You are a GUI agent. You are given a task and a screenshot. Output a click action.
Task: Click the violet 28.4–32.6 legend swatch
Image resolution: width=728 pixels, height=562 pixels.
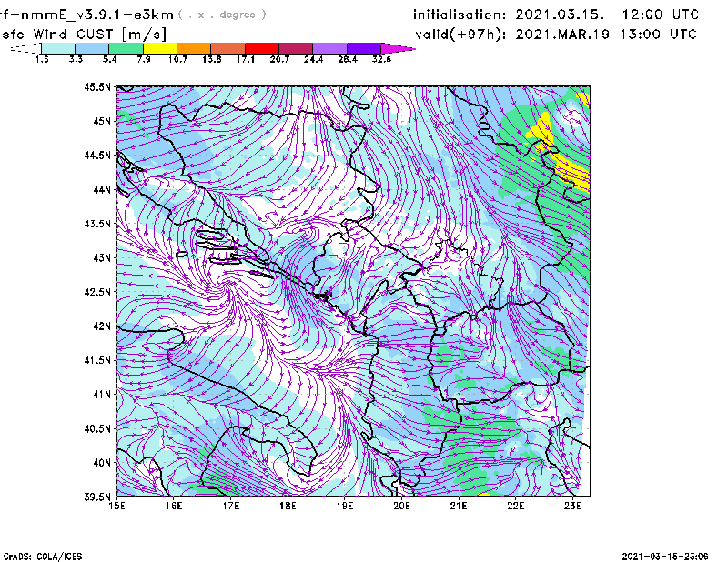pos(364,48)
